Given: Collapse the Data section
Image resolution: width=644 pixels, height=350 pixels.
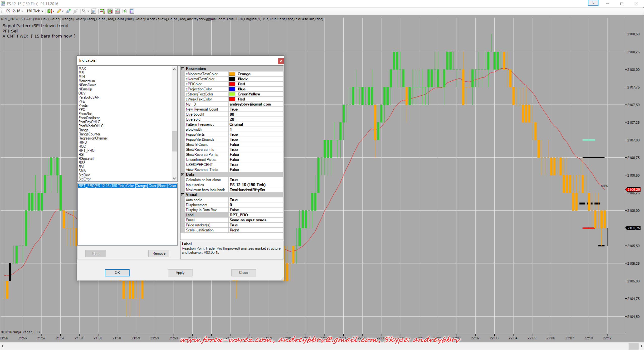Looking at the screenshot, I should point(183,174).
